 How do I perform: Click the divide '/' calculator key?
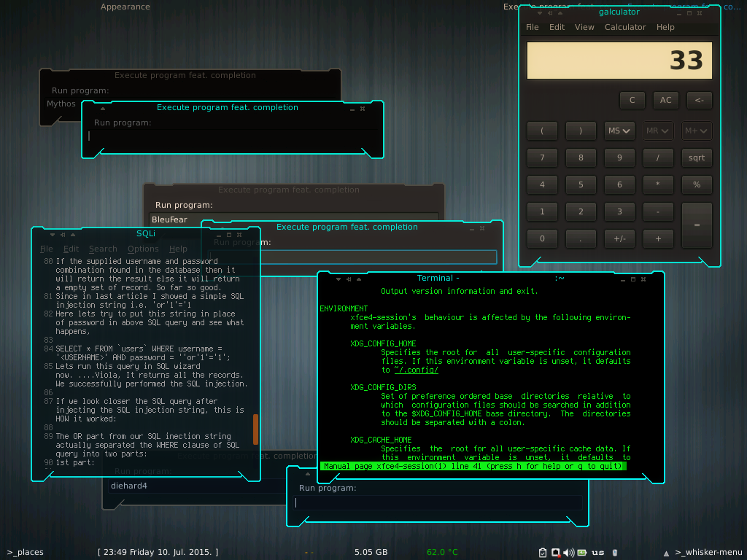(x=658, y=157)
